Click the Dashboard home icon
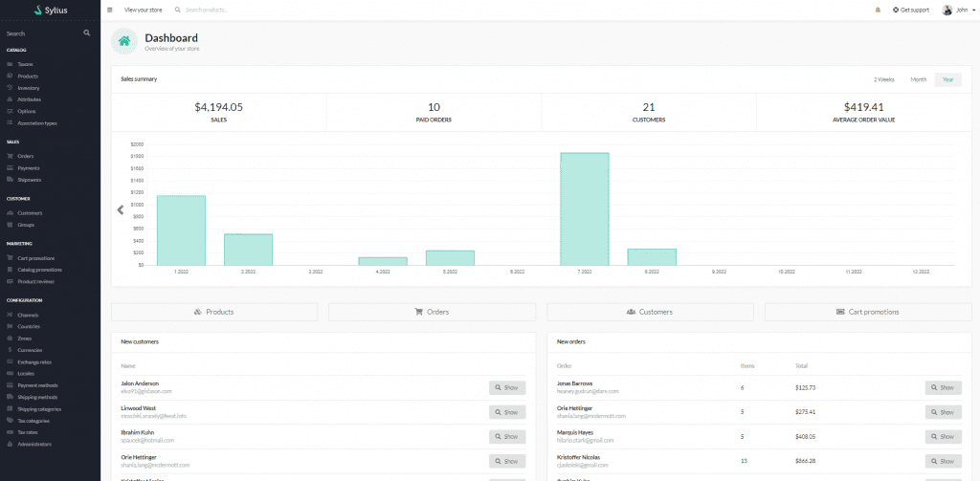This screenshot has height=481, width=980. click(124, 41)
